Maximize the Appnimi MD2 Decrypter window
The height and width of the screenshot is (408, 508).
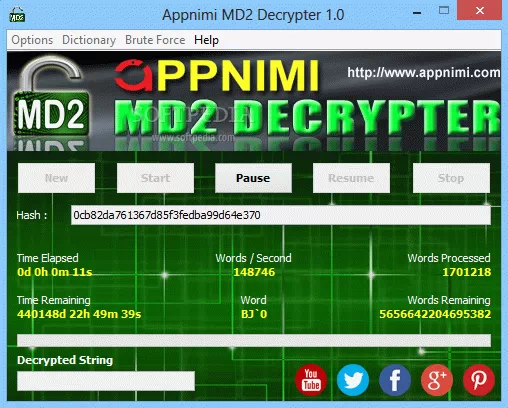(x=444, y=11)
